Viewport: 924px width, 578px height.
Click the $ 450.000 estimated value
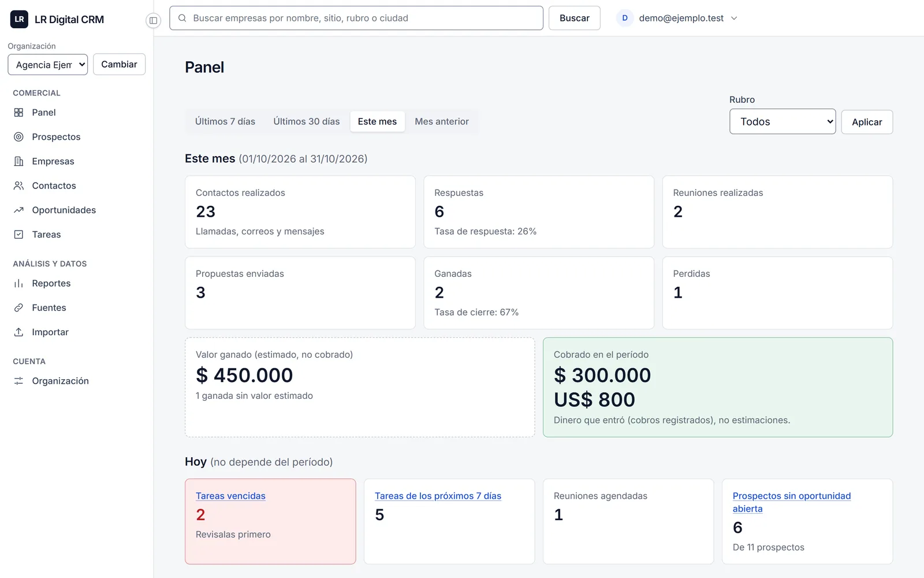coord(244,375)
